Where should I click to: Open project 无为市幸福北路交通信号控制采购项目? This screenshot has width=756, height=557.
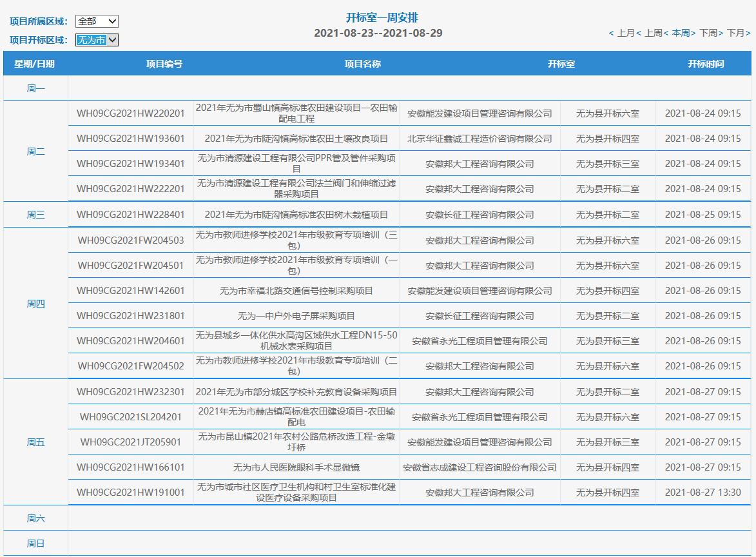pyautogui.click(x=296, y=291)
